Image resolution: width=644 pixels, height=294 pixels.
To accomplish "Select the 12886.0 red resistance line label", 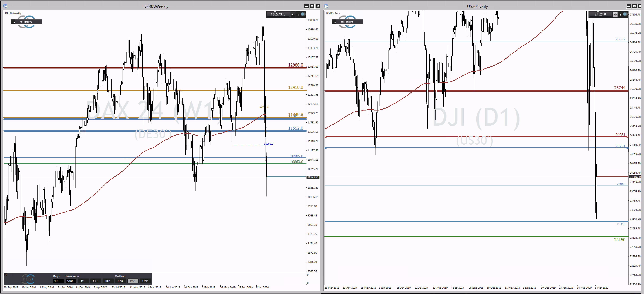I will 296,65.
